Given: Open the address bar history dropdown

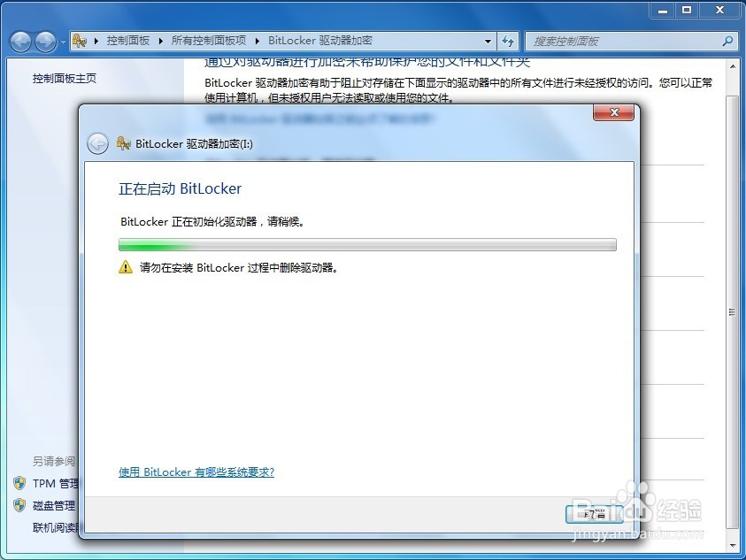Looking at the screenshot, I should tap(488, 41).
